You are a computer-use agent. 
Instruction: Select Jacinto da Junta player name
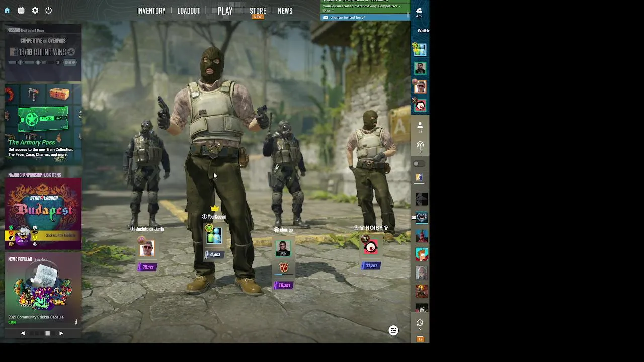point(150,229)
